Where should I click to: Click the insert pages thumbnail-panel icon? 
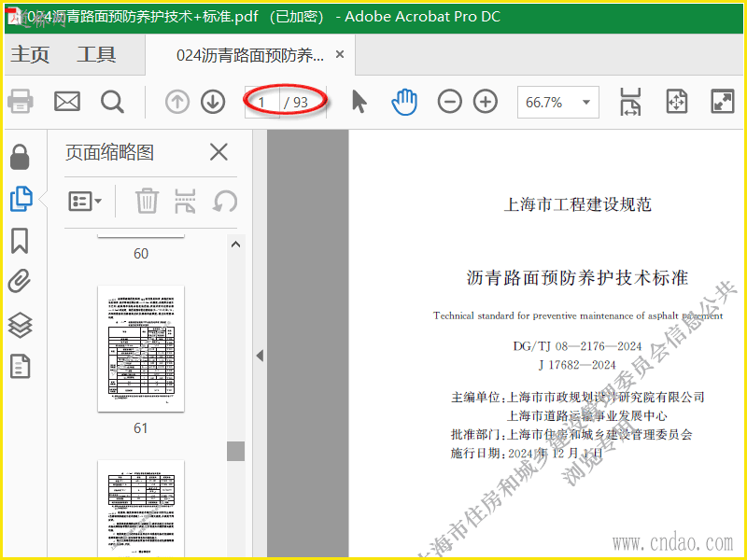click(x=185, y=201)
